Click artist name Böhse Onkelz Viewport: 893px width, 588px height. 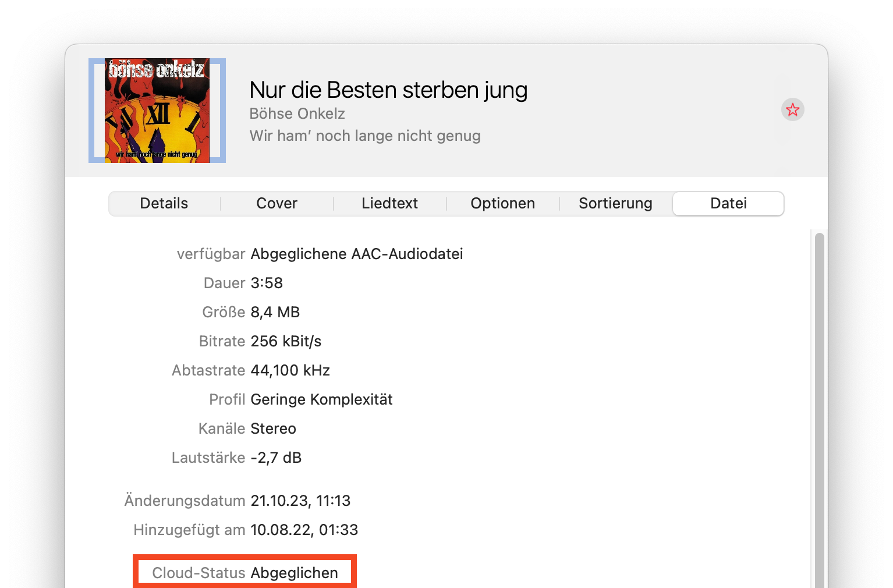click(x=297, y=114)
